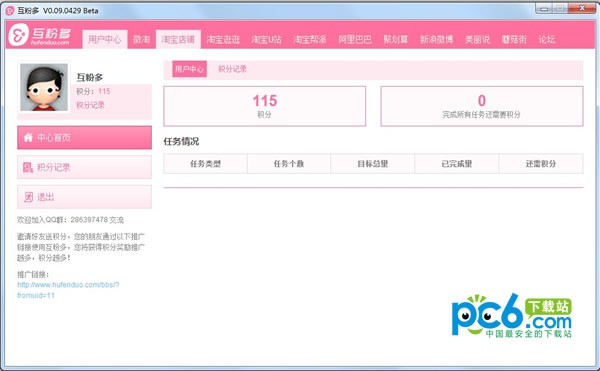Click the 还需积分 column header
Image resolution: width=600 pixels, height=371 pixels.
(x=541, y=164)
